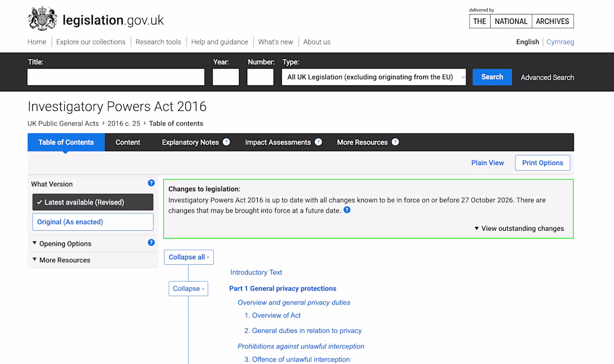The height and width of the screenshot is (364, 614).
Task: Open Advanced Search
Action: coord(548,77)
